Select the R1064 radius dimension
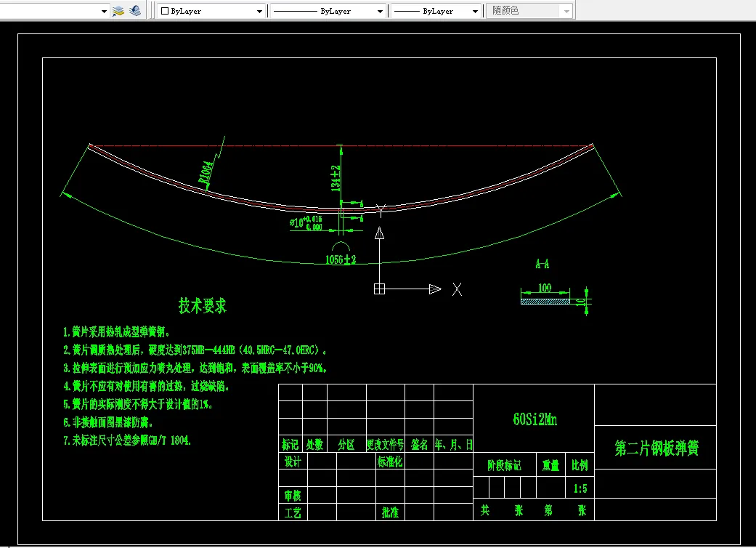 (206, 173)
